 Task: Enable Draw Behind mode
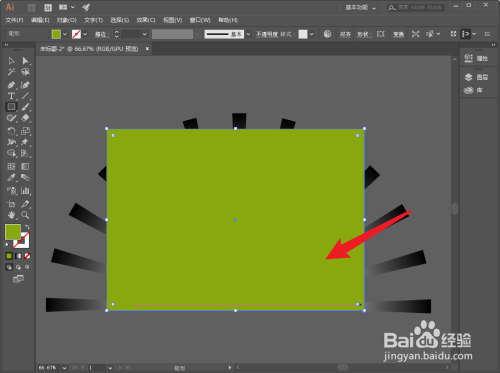pos(18,267)
